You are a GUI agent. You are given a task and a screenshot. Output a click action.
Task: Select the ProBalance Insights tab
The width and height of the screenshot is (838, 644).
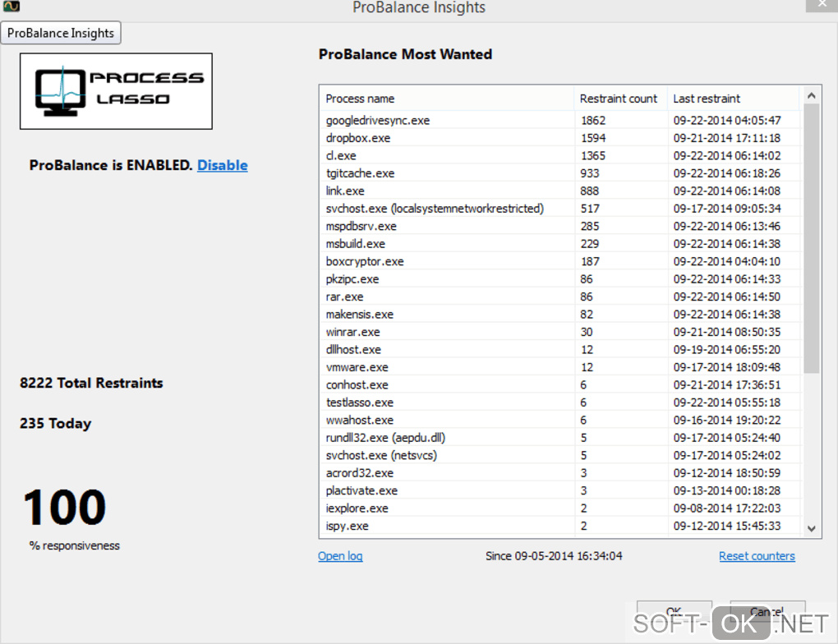61,33
